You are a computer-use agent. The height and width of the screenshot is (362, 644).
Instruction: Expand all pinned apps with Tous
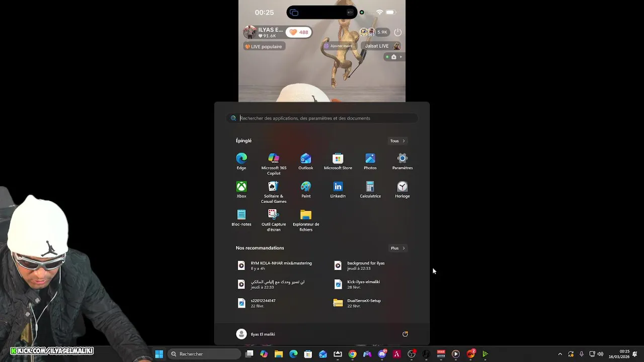click(397, 141)
